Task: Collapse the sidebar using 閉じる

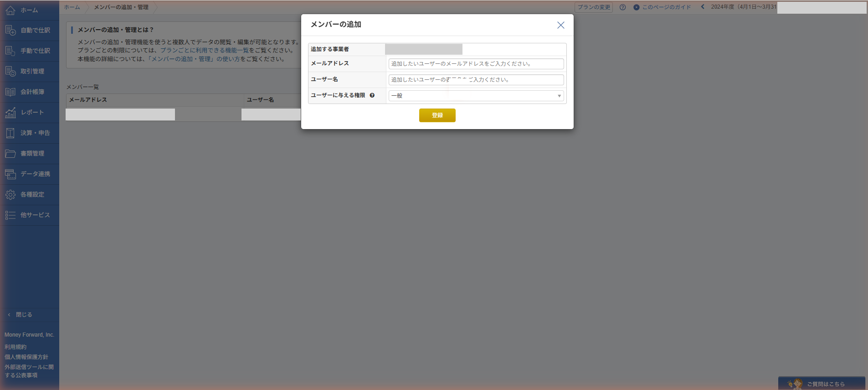Action: [20, 315]
